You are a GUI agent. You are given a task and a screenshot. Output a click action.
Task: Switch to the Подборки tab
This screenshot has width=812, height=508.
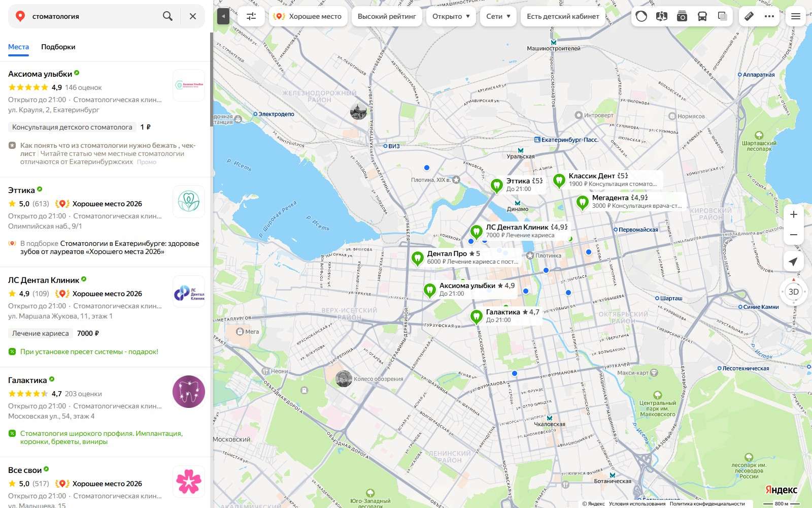point(58,47)
